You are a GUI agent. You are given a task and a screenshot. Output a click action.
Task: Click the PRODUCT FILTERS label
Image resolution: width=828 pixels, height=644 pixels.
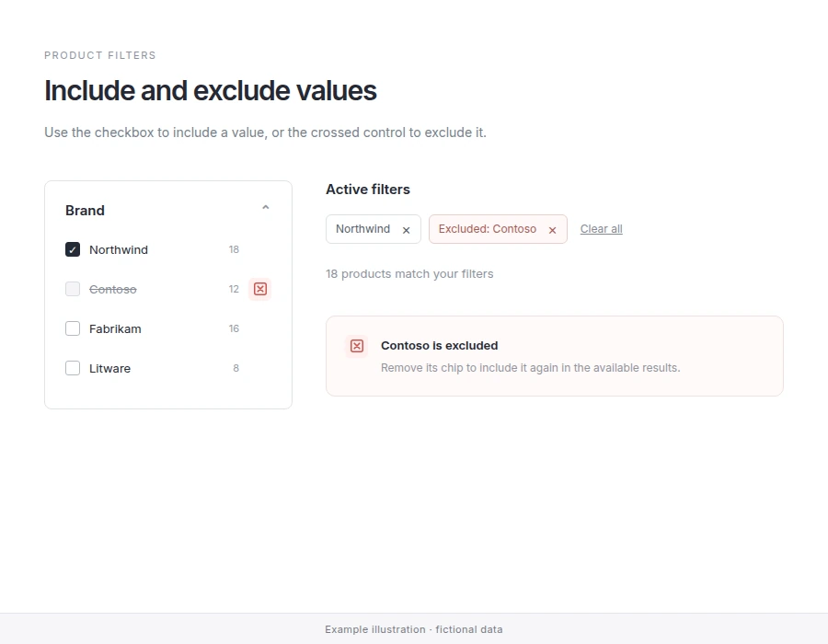(100, 55)
